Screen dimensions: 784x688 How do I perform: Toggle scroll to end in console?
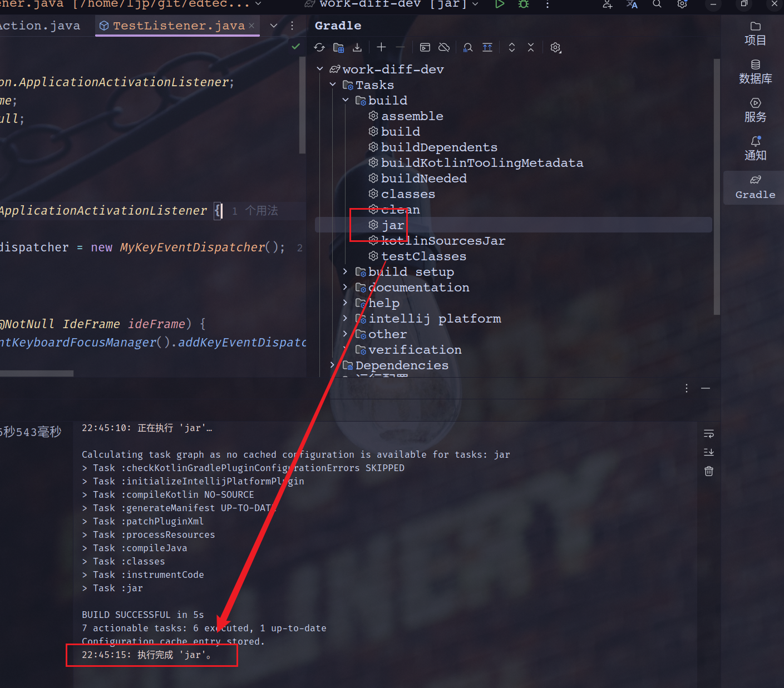point(709,452)
